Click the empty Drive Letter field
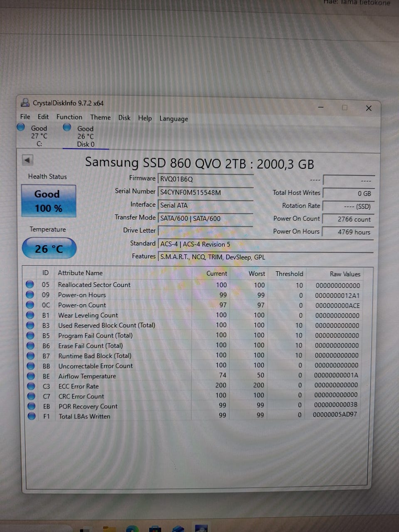 (x=206, y=231)
